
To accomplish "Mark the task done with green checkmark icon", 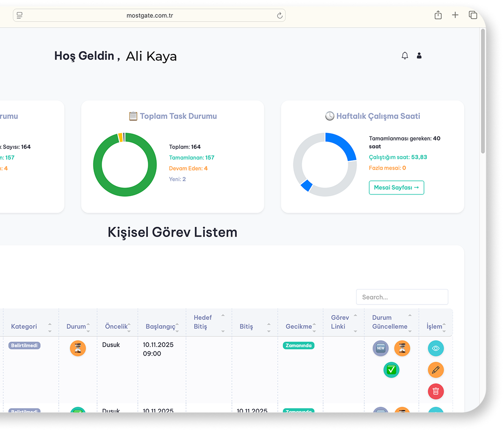I will (x=391, y=370).
